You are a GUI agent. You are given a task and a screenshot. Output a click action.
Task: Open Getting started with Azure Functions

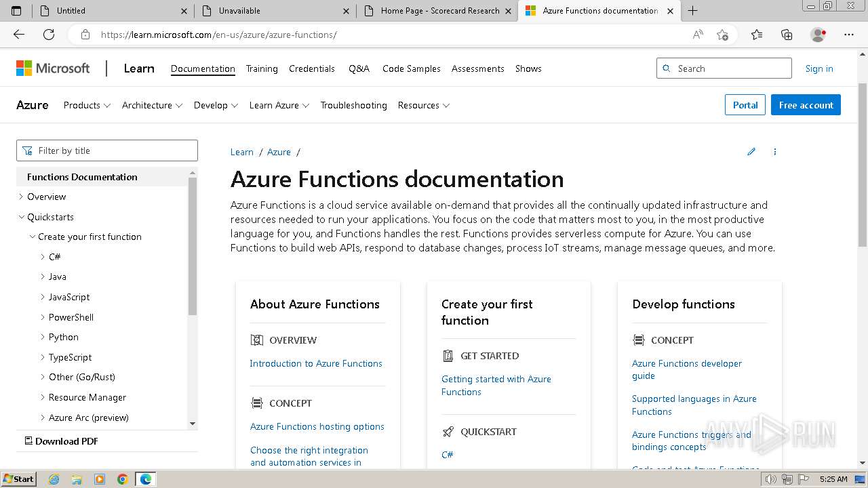496,385
